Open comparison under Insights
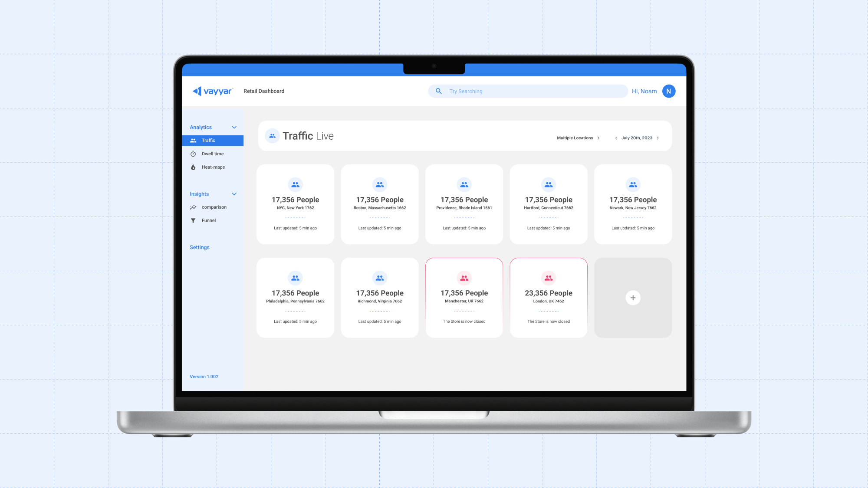Viewport: 868px width, 488px height. coord(213,207)
